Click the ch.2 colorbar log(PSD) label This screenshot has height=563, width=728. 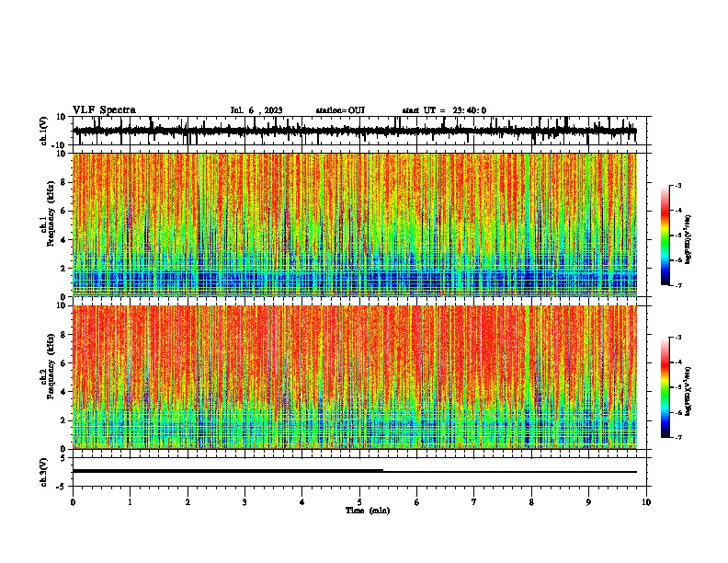pyautogui.click(x=688, y=391)
